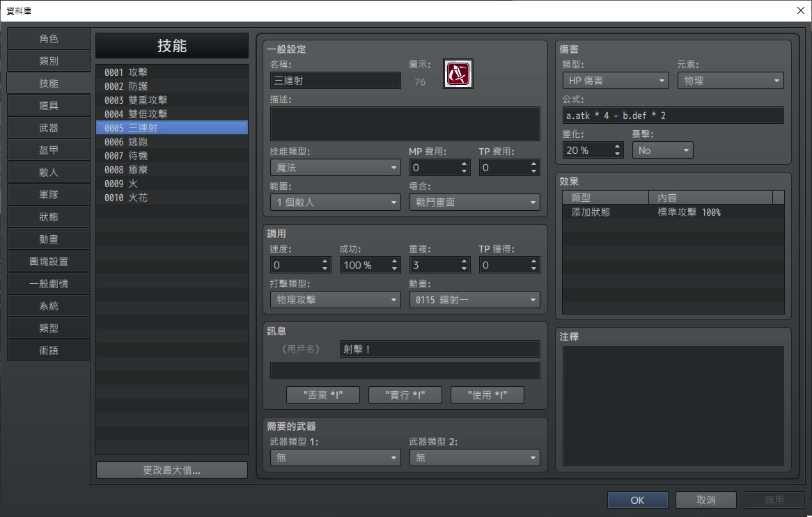Click the 取消 button
Screen dimensions: 812x517
[x=706, y=500]
